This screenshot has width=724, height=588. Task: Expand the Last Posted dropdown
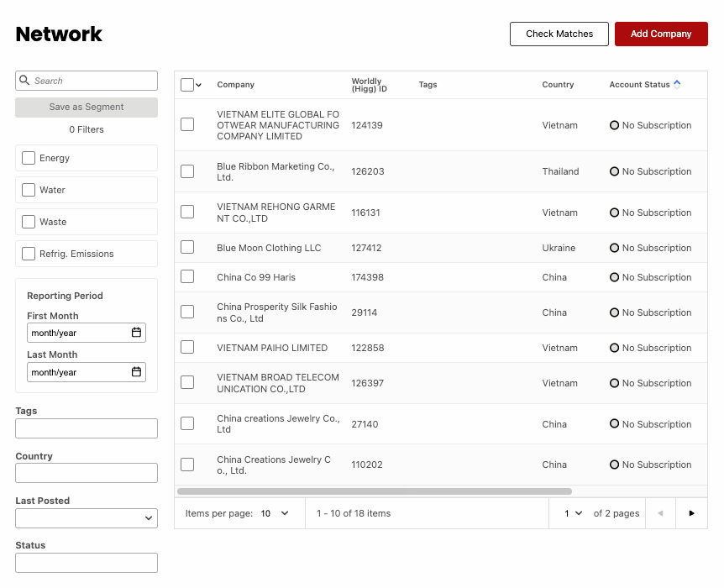pyautogui.click(x=86, y=517)
